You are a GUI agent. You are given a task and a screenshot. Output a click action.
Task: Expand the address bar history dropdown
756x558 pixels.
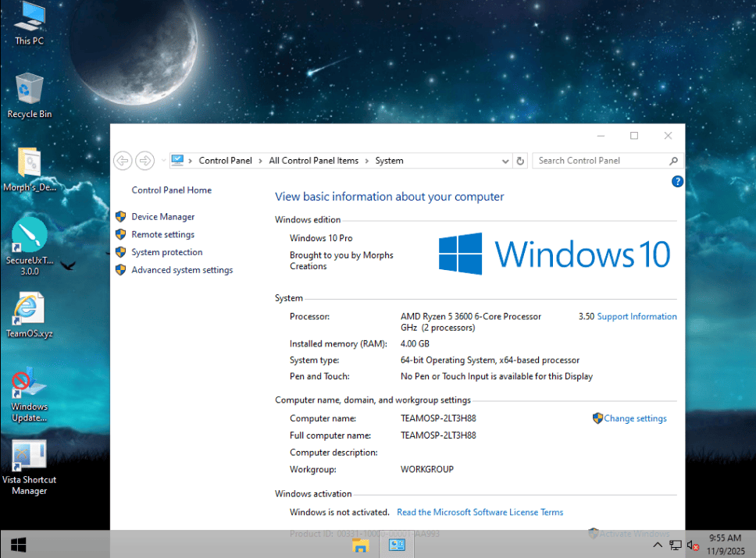click(x=505, y=161)
